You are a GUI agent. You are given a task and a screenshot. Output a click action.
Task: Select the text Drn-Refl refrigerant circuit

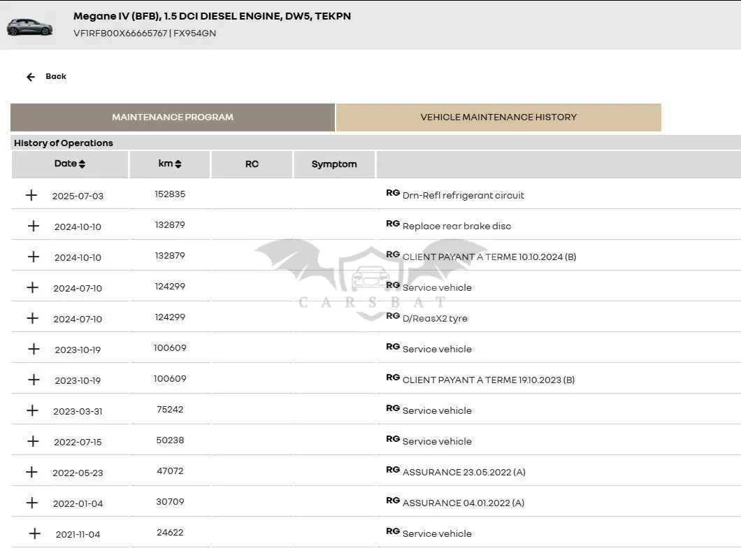pos(463,195)
